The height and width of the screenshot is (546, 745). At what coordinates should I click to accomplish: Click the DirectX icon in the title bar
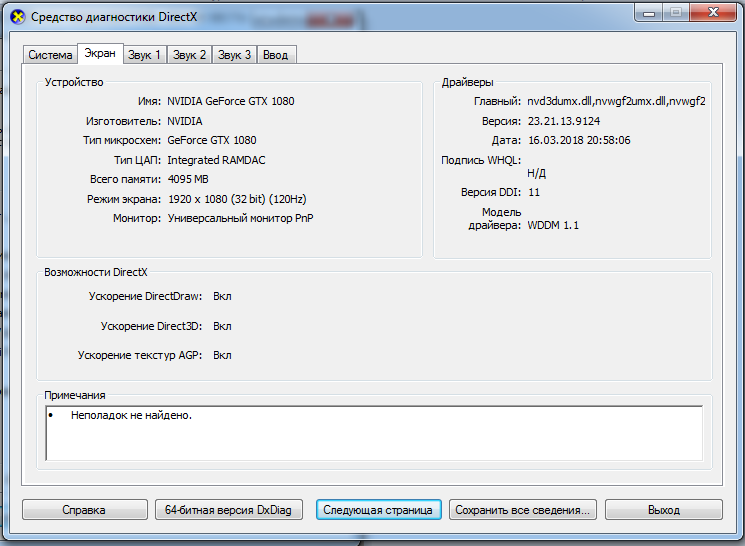(18, 17)
